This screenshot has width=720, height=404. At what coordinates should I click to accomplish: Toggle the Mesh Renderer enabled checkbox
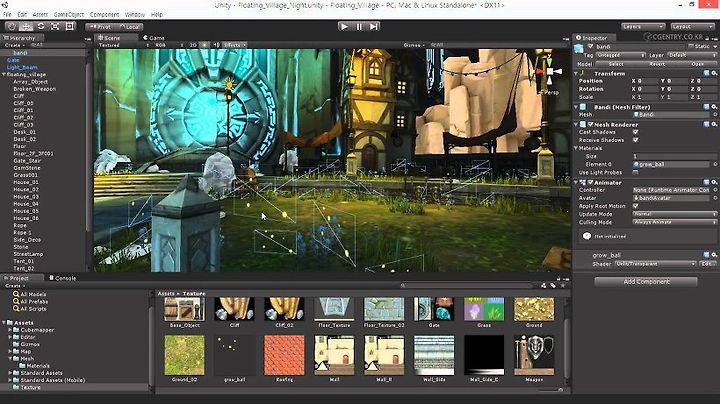pos(591,124)
